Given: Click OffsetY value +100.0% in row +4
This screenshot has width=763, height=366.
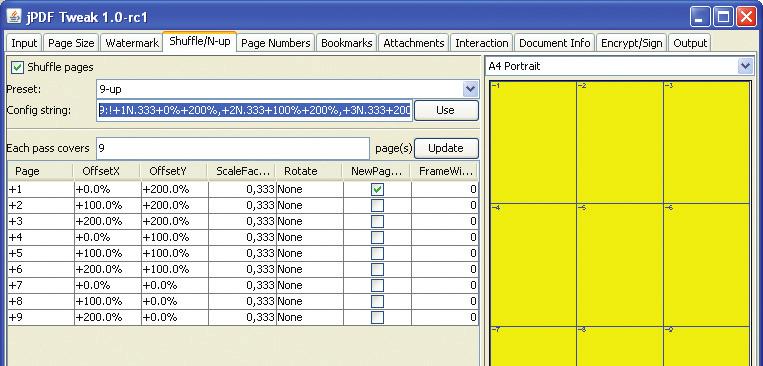Looking at the screenshot, I should 175,238.
